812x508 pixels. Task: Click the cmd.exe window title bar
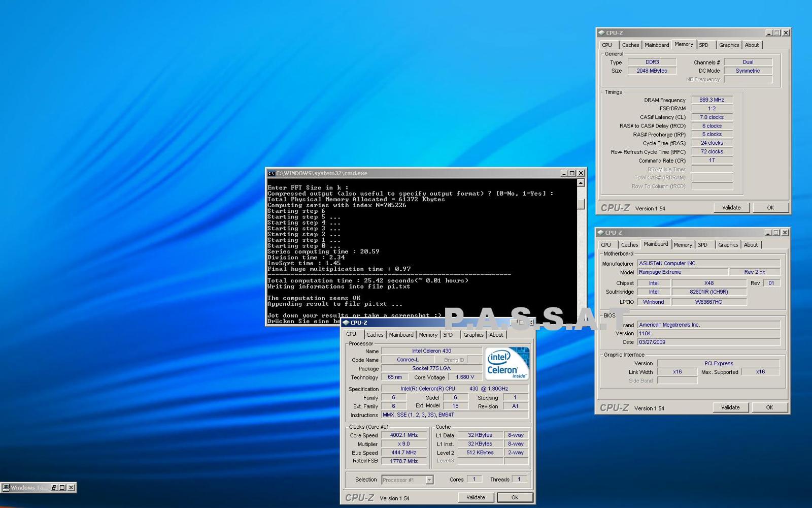pos(425,173)
